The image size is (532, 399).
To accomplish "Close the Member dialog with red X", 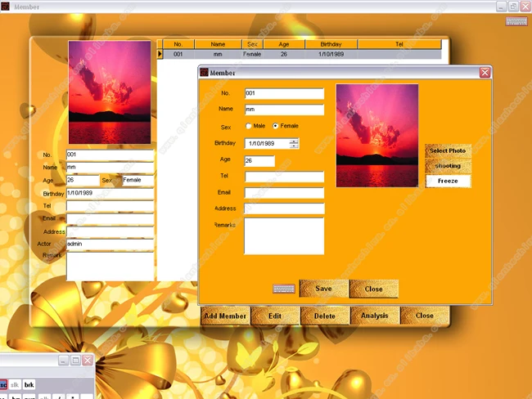I will click(485, 73).
